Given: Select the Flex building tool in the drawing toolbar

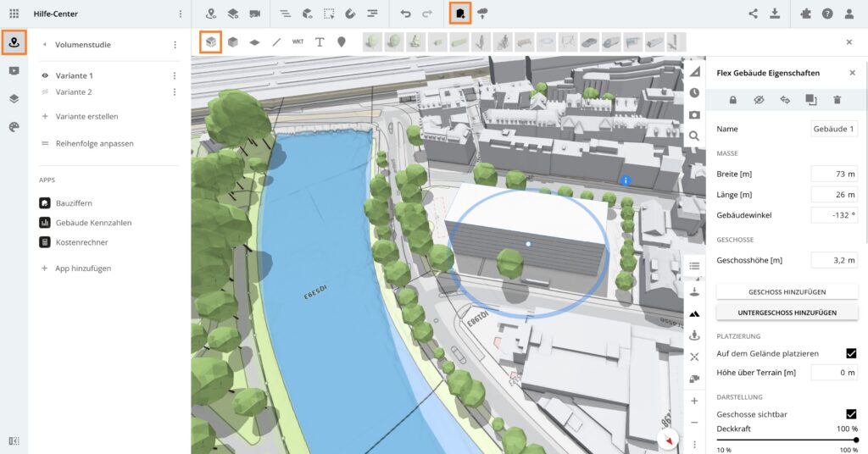Looking at the screenshot, I should tap(210, 42).
